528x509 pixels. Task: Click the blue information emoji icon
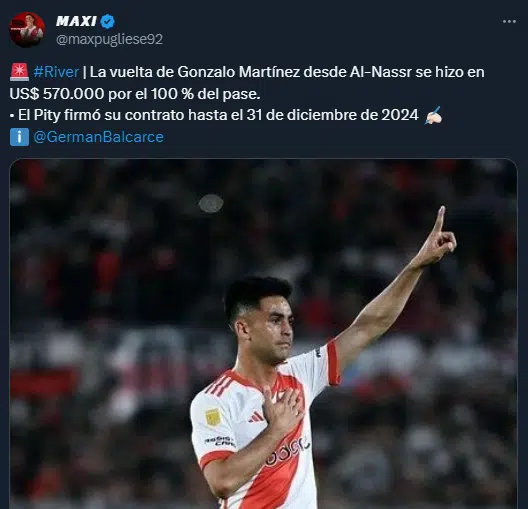click(19, 137)
